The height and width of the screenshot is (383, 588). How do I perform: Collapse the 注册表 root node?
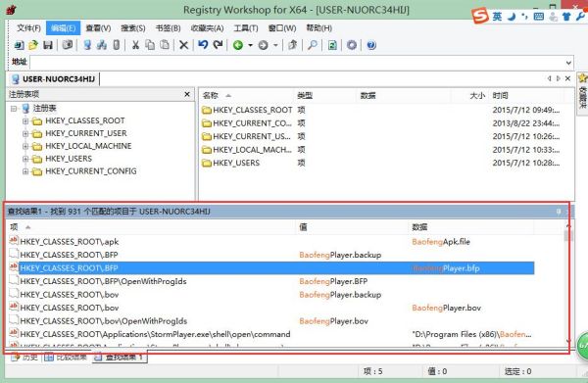pos(14,109)
